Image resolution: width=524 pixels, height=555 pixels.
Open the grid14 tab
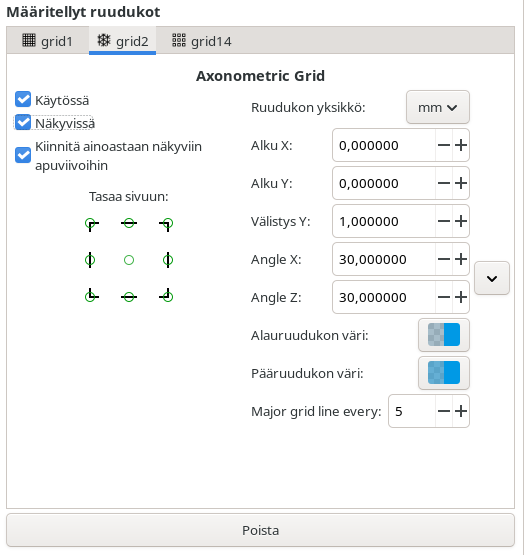[x=202, y=41]
